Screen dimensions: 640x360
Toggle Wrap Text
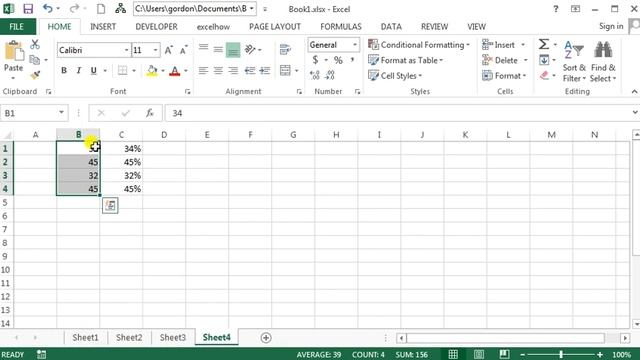point(285,49)
